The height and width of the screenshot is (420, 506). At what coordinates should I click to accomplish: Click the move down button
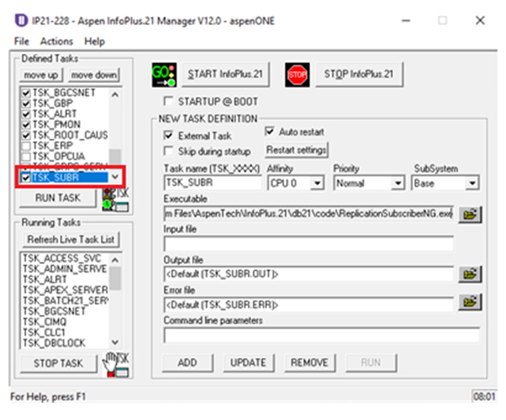(94, 75)
